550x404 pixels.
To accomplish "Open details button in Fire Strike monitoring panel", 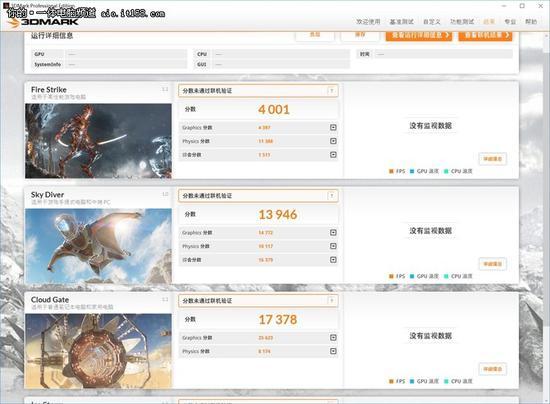I will (x=492, y=159).
